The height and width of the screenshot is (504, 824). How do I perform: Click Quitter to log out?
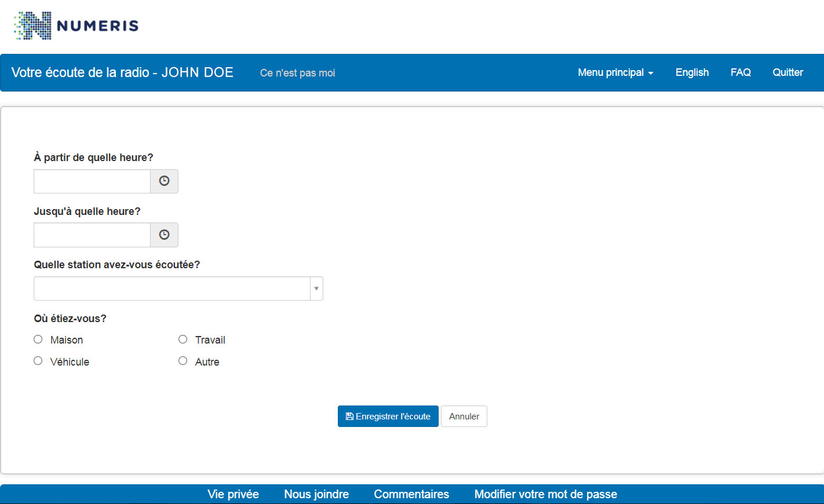click(787, 72)
